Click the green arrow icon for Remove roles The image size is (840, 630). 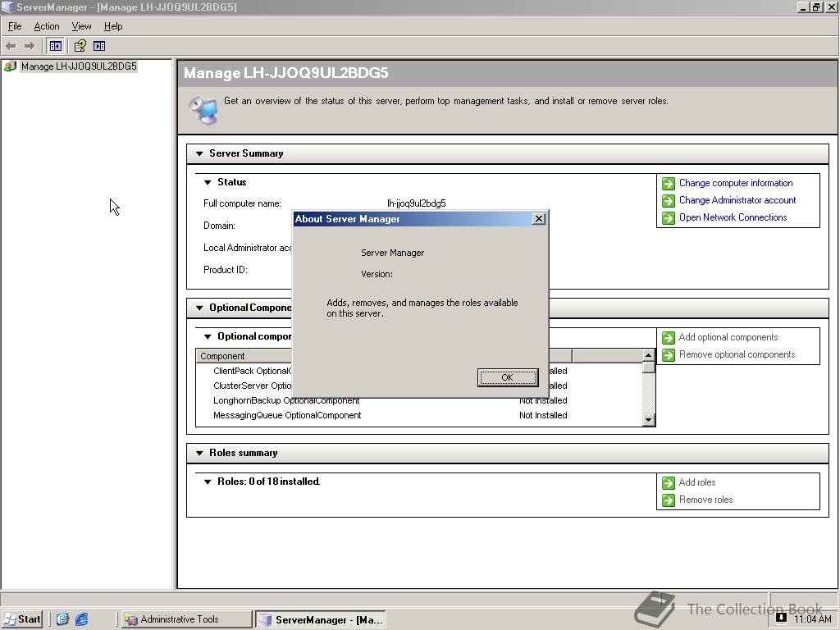(x=668, y=500)
